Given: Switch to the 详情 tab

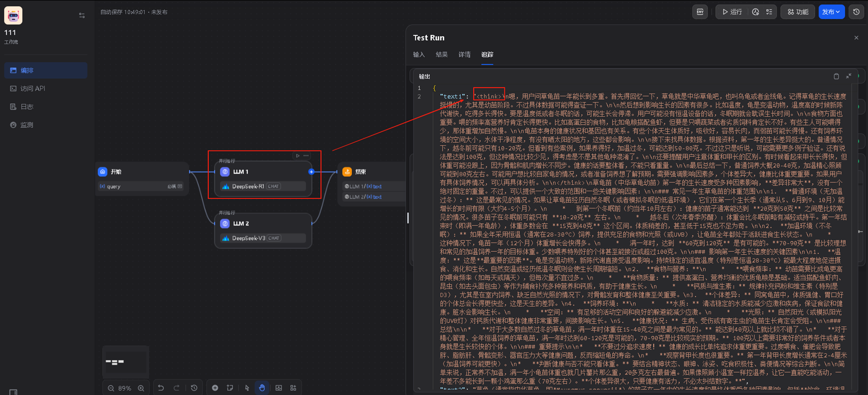Looking at the screenshot, I should click(464, 55).
